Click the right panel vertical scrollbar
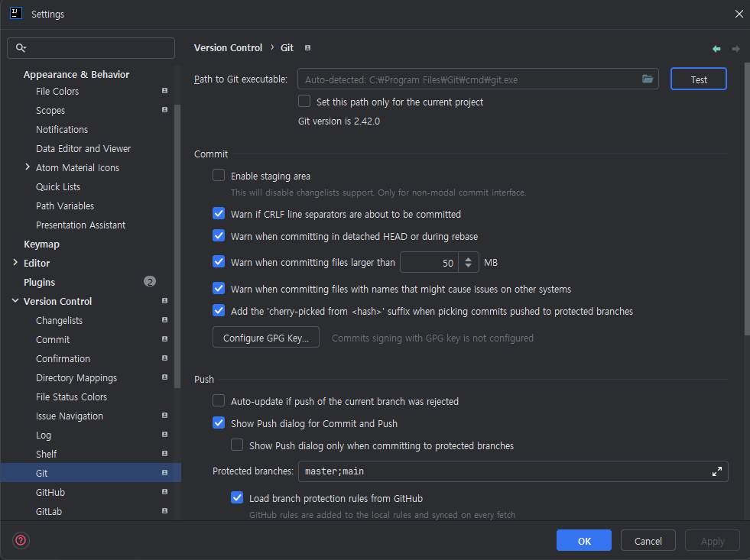The image size is (750, 560). (x=747, y=199)
